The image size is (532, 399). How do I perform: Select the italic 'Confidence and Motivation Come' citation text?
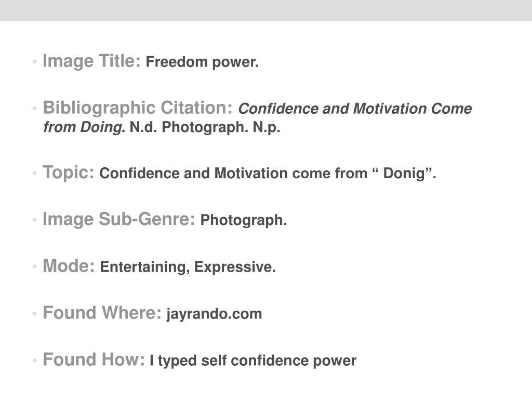pyautogui.click(x=355, y=109)
